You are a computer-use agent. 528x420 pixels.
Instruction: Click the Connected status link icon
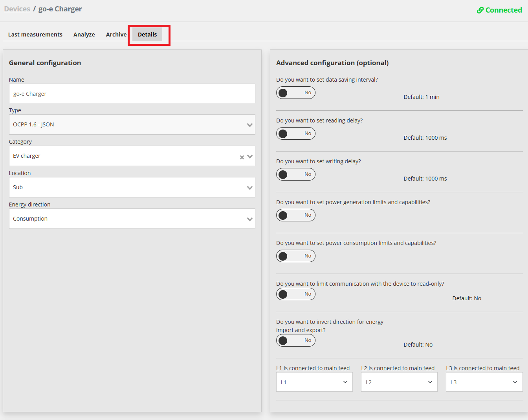[480, 10]
